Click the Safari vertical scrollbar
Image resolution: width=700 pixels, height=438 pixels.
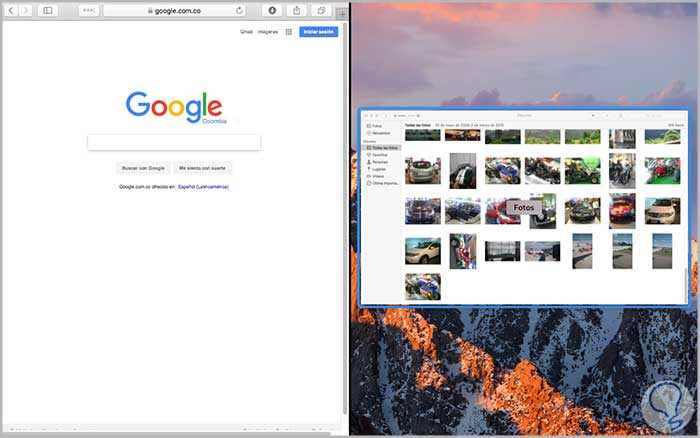[345, 217]
